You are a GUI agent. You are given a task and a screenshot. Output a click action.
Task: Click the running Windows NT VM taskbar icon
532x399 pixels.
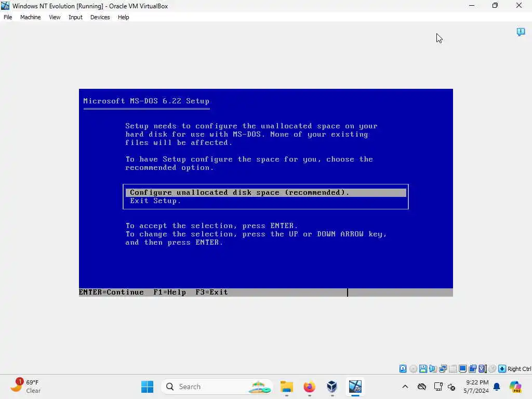pyautogui.click(x=355, y=387)
